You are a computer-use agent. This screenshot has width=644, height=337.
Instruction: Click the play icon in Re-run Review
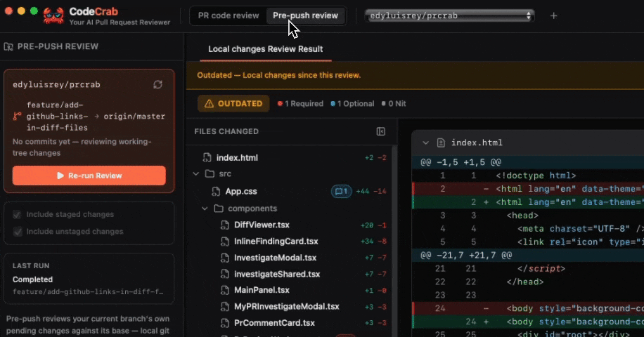click(x=60, y=176)
